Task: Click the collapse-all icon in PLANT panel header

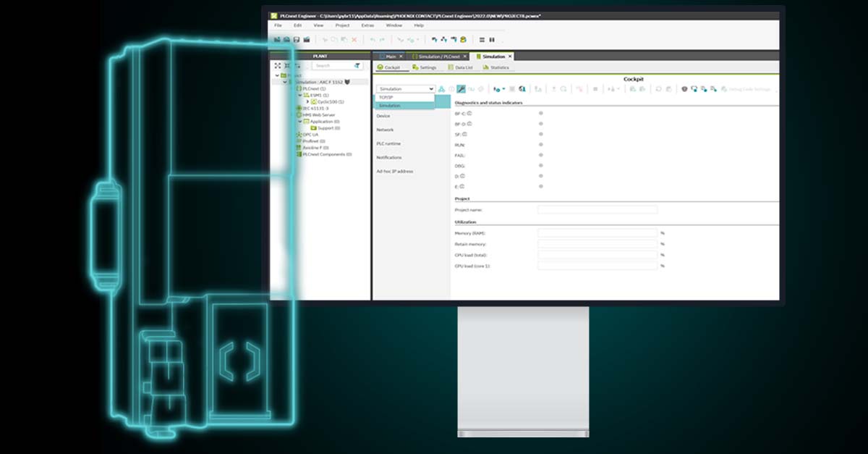Action: pyautogui.click(x=287, y=66)
